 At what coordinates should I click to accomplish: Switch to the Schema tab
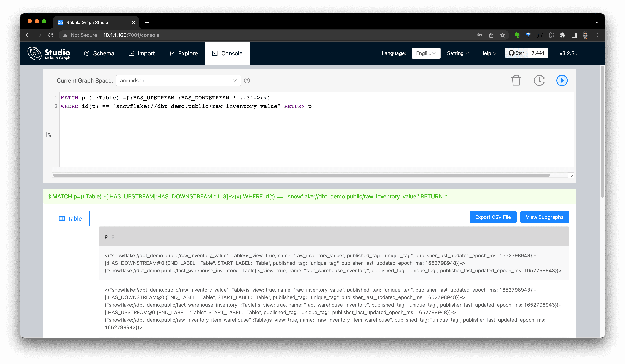[99, 53]
